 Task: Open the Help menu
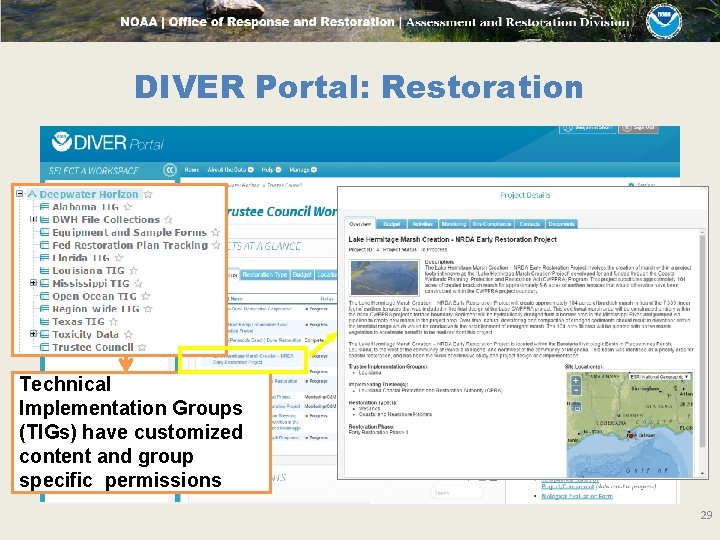(271, 169)
